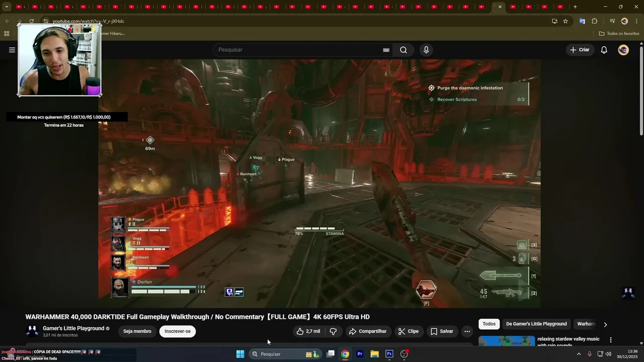Click the Darktide video player to pause
This screenshot has height=362, width=644.
[319, 184]
